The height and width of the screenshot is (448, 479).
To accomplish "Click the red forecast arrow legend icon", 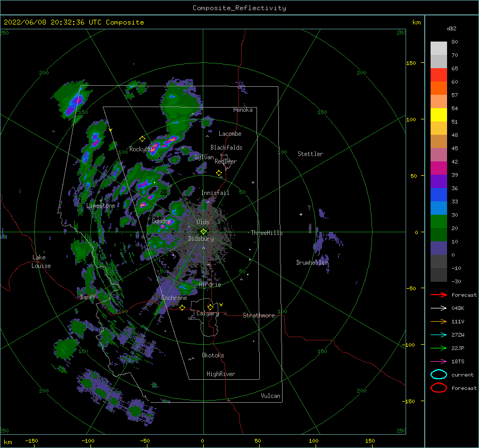I will pos(439,295).
